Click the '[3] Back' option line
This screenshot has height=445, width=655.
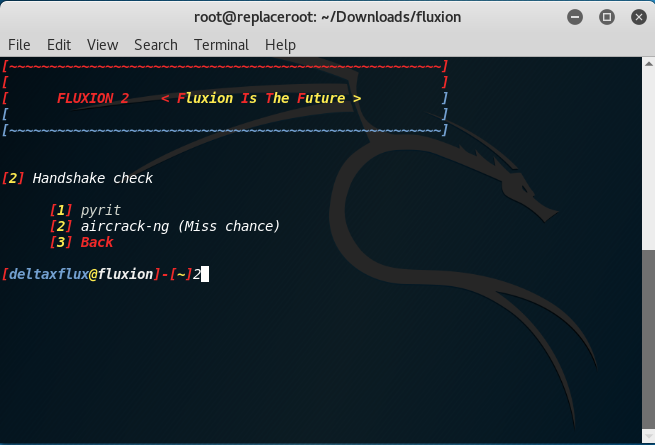point(81,242)
